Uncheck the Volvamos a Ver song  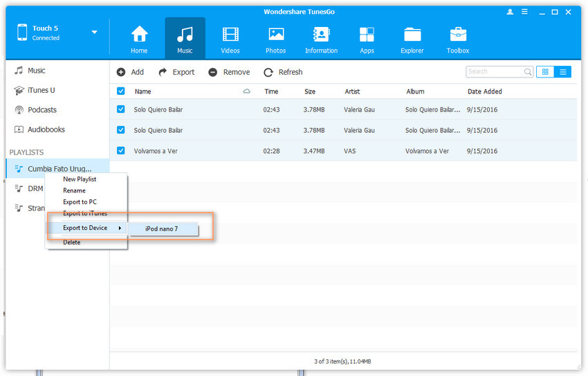pyautogui.click(x=121, y=151)
